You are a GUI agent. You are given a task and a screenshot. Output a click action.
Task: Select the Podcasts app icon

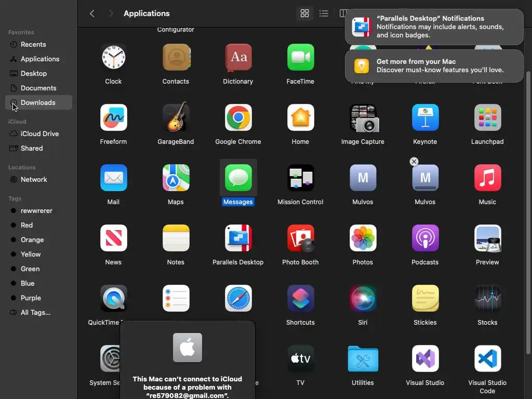pos(425,238)
